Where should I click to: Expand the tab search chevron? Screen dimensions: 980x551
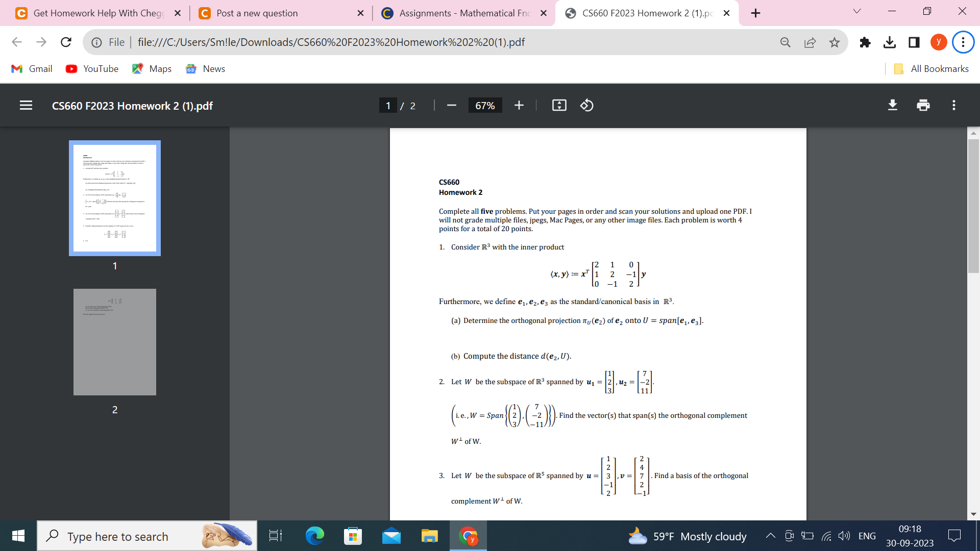[857, 10]
